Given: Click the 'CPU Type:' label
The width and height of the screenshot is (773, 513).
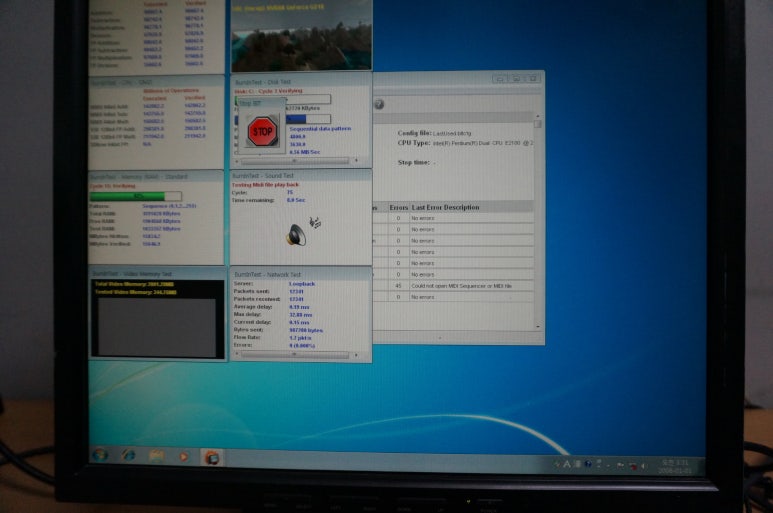Looking at the screenshot, I should [x=414, y=143].
